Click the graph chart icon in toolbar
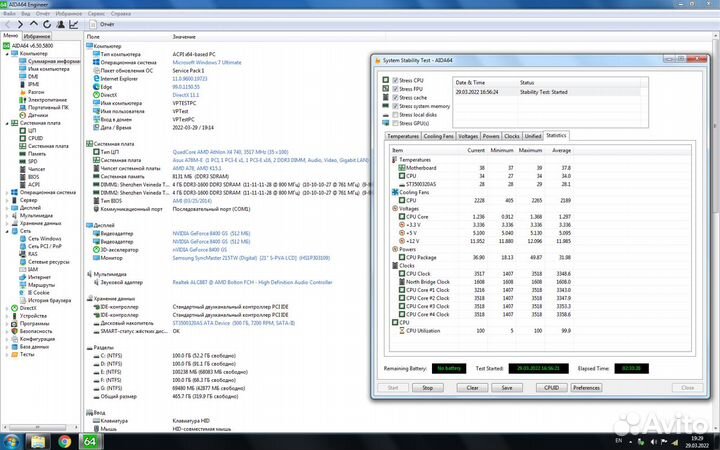 [x=73, y=24]
